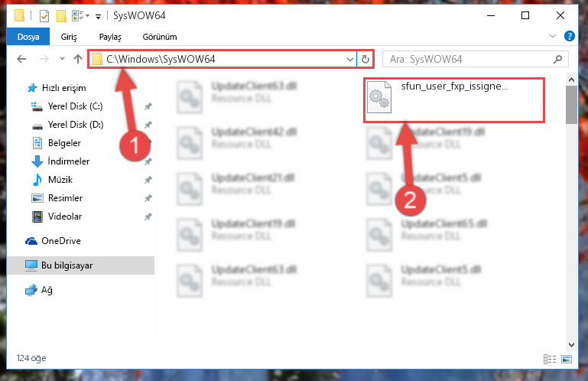Image resolution: width=588 pixels, height=381 pixels.
Task: Open the Görünüm ribbon tab
Action: 160,37
